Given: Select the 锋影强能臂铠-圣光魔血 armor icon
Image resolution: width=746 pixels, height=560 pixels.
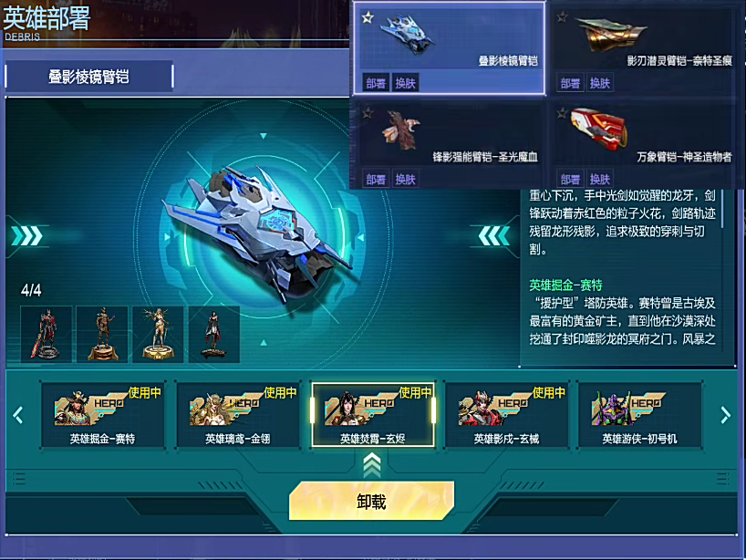Looking at the screenshot, I should point(402,130).
